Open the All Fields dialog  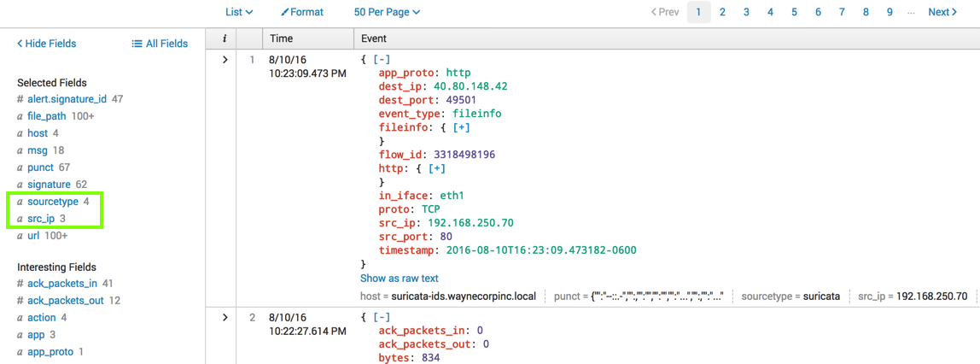[160, 44]
